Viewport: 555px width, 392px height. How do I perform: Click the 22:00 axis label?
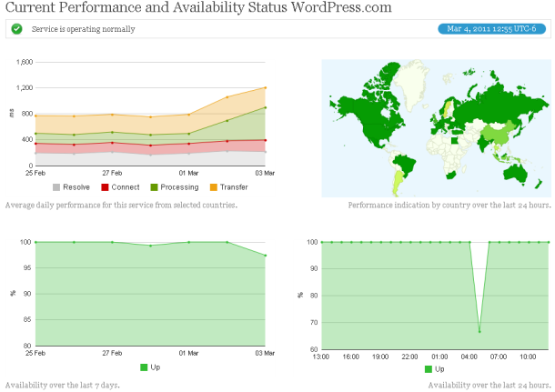[x=409, y=357]
